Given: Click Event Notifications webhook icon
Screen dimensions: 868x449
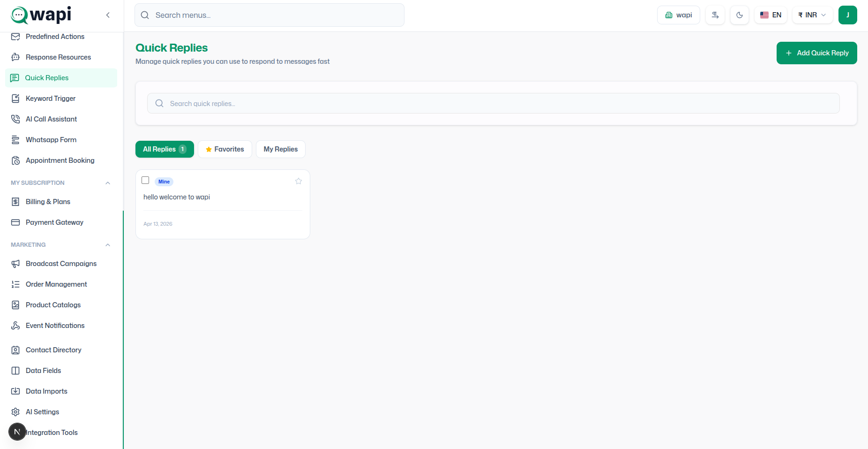Looking at the screenshot, I should click(15, 326).
